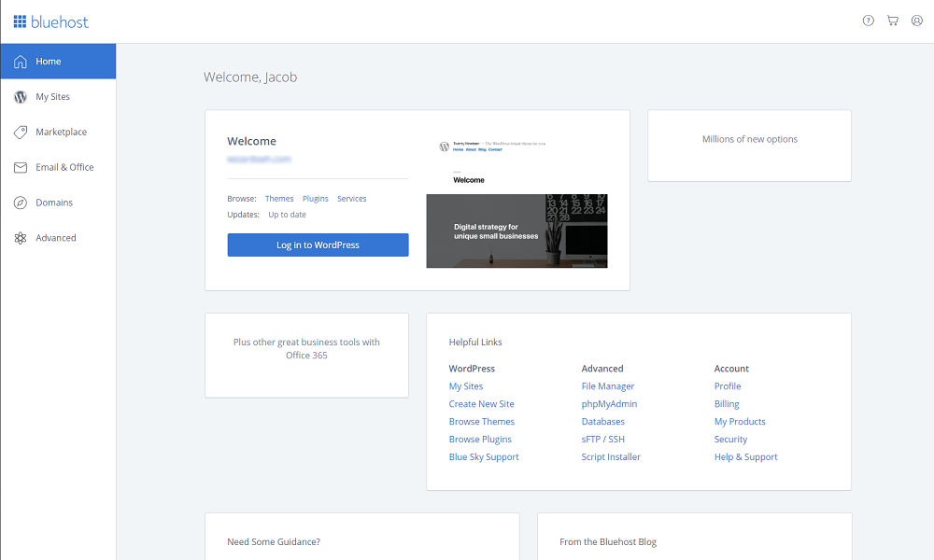Click the "Up to date" updates status
934x560 pixels.
click(x=287, y=215)
